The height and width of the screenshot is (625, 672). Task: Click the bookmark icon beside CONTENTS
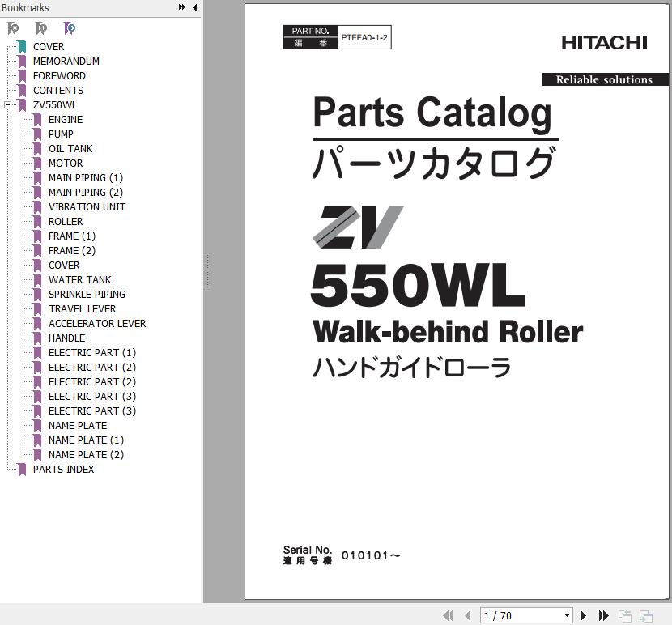(23, 91)
